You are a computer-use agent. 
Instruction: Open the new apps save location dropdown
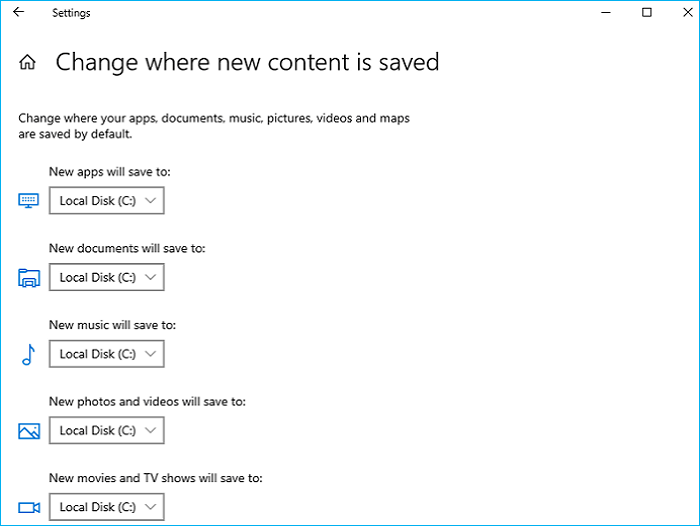[x=106, y=201]
